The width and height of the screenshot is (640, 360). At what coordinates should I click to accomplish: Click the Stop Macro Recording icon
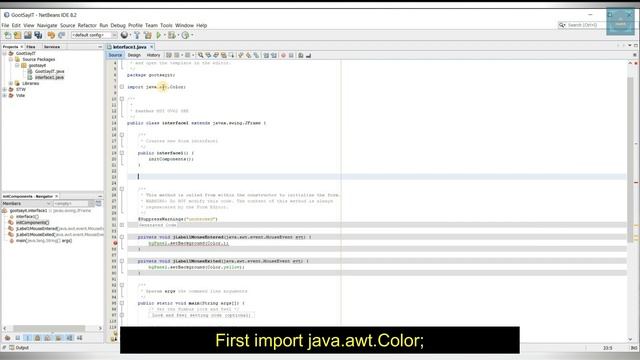click(x=291, y=55)
